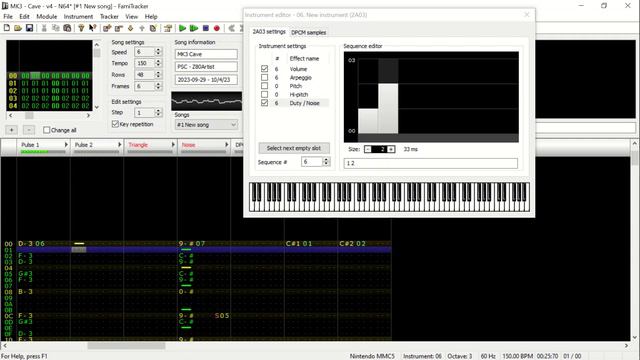
Task: Decrease sequence size with minus button
Action: point(368,149)
